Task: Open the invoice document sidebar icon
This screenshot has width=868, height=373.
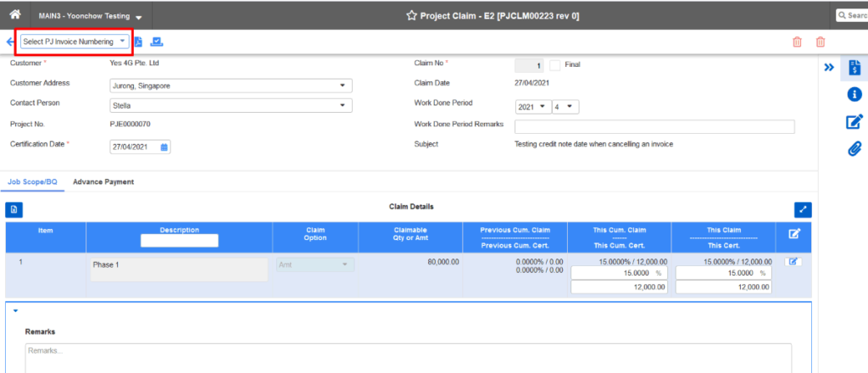Action: pos(854,67)
